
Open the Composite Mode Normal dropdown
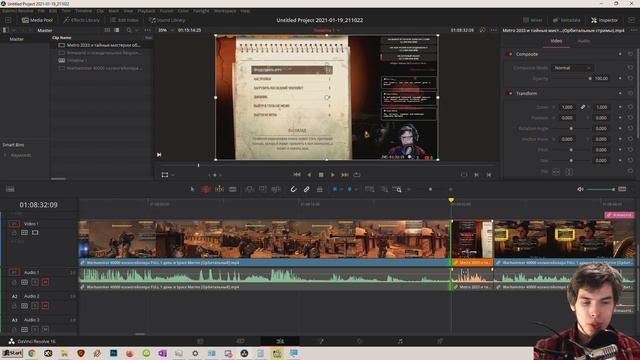(572, 68)
